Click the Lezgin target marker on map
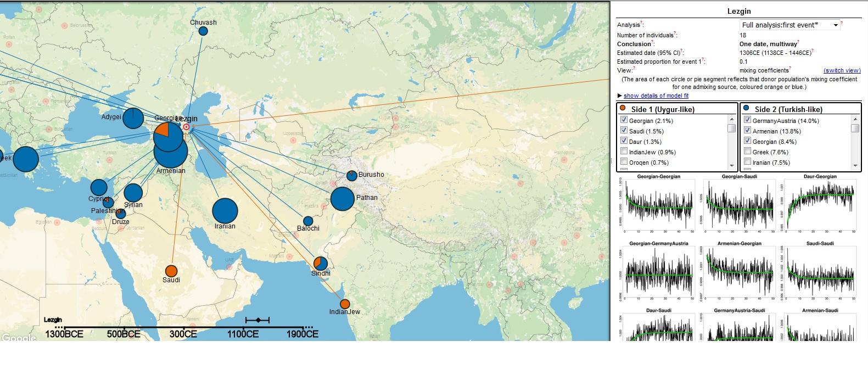This screenshot has width=868, height=380. coord(186,127)
